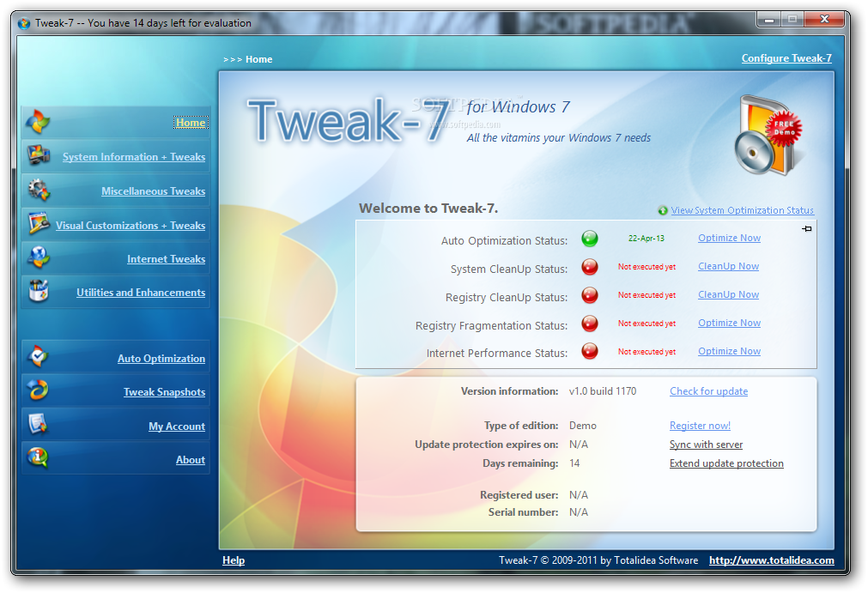
Task: Click the Home sidebar icon
Action: (38, 122)
